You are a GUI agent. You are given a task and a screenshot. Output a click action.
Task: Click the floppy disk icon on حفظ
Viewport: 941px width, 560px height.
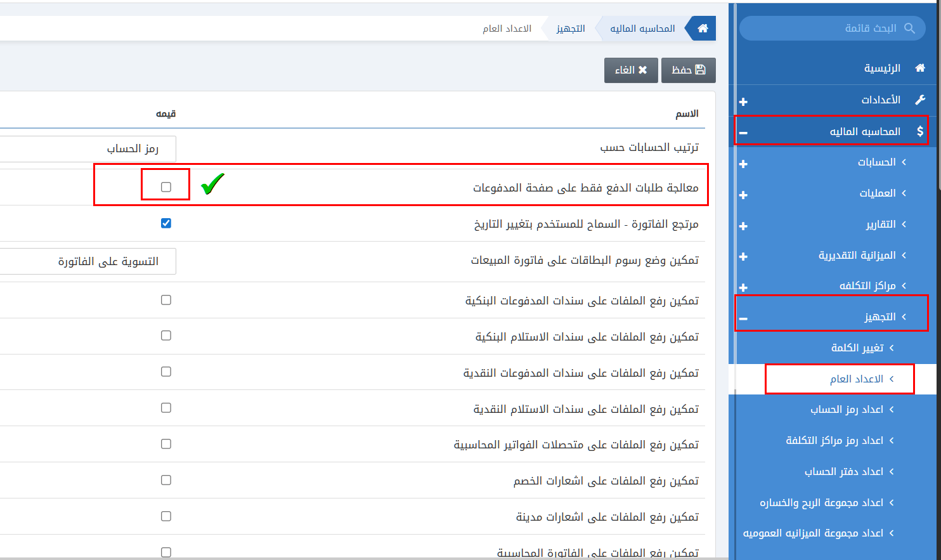tap(701, 70)
